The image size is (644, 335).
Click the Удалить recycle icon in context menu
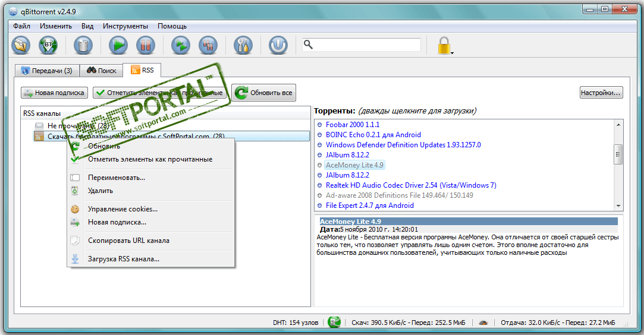point(75,191)
